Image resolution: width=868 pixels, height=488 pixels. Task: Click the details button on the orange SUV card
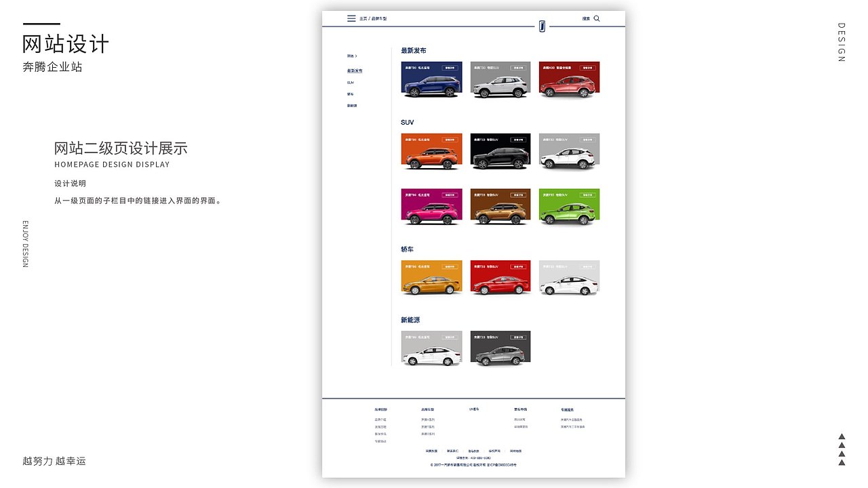pyautogui.click(x=450, y=140)
